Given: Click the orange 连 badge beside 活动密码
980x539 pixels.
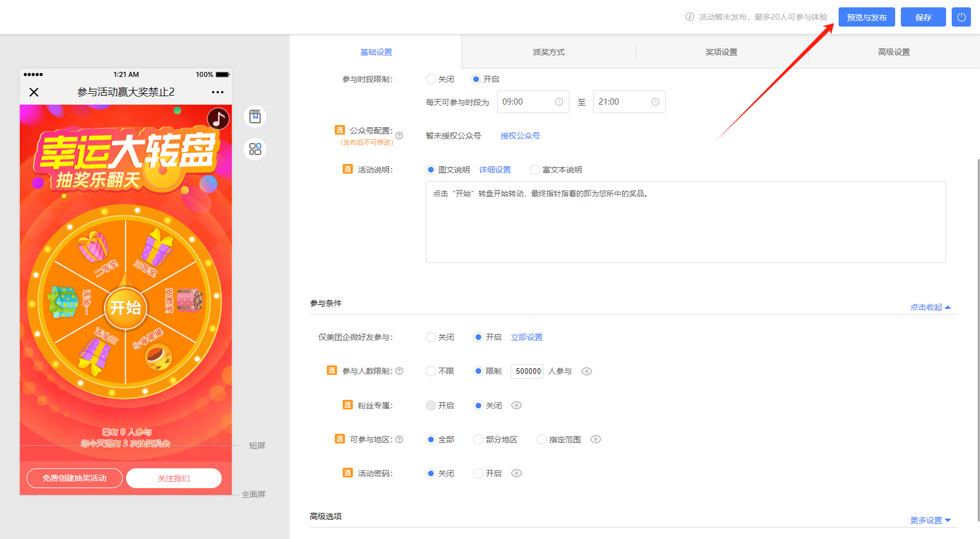Looking at the screenshot, I should tap(348, 473).
